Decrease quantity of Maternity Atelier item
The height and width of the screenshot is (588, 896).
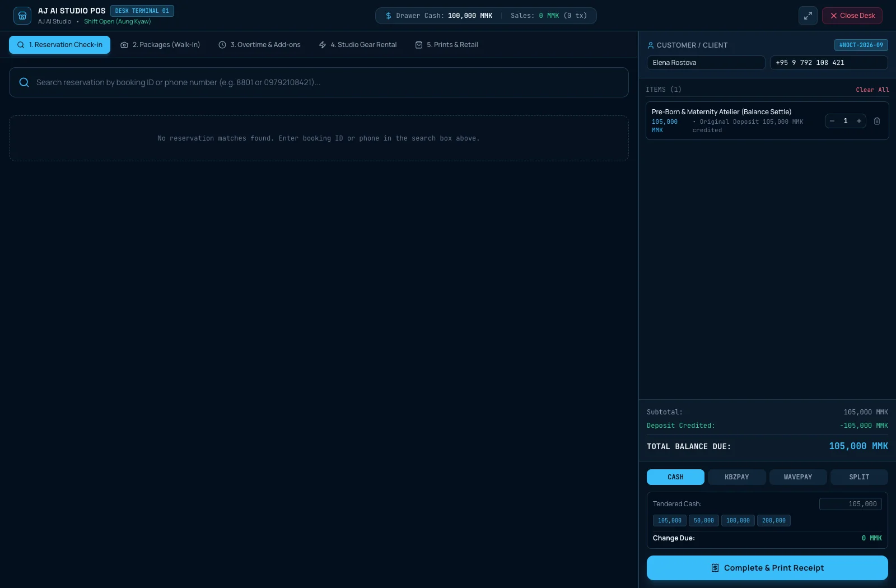tap(832, 121)
